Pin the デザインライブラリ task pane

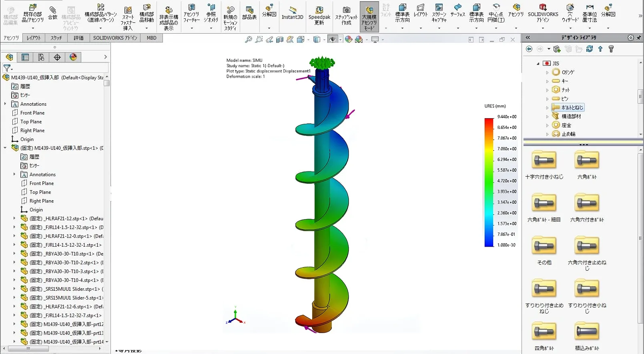tap(638, 38)
